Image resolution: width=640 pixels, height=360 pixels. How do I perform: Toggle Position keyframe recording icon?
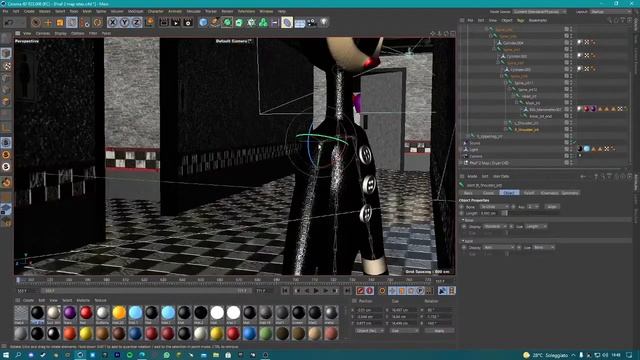pyautogui.click(x=392, y=291)
